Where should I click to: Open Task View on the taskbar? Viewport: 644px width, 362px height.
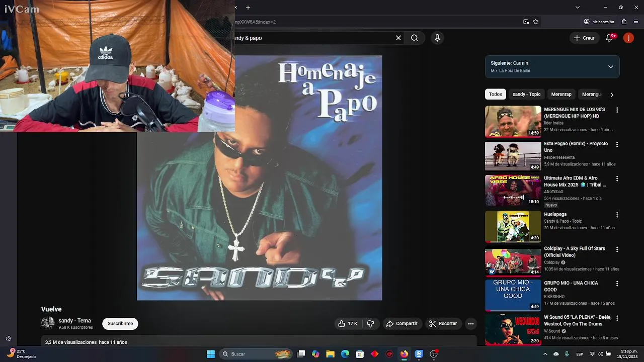point(301,354)
